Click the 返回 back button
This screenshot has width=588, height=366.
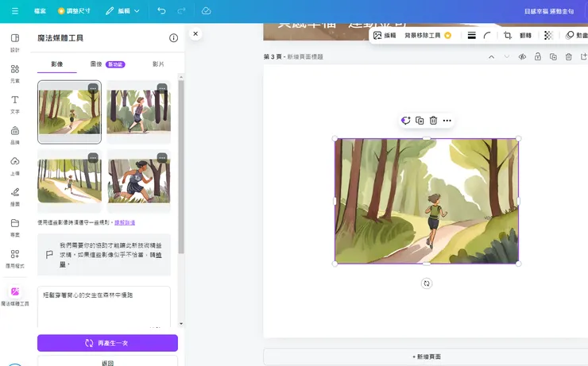[107, 362]
